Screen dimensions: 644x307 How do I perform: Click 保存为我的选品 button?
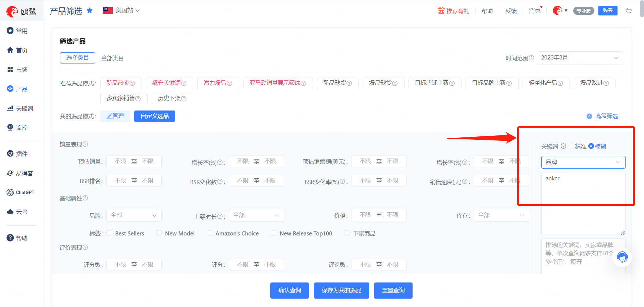click(x=341, y=291)
